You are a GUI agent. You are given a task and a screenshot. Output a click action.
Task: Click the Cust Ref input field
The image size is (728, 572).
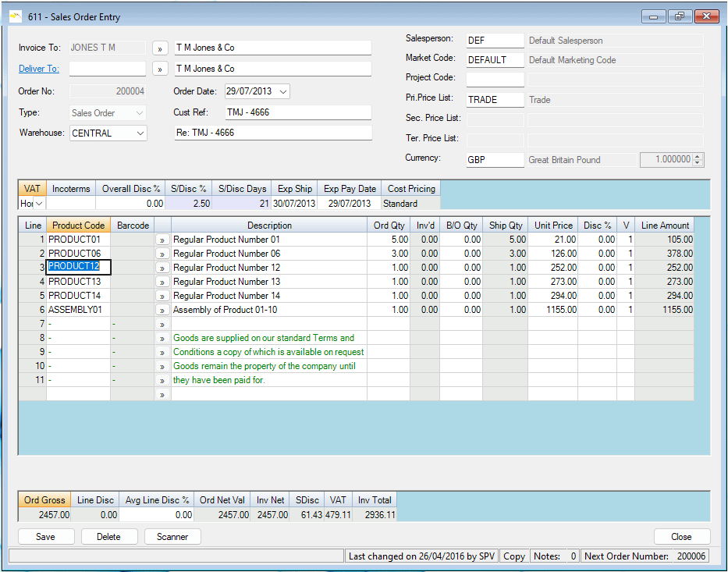[x=297, y=112]
